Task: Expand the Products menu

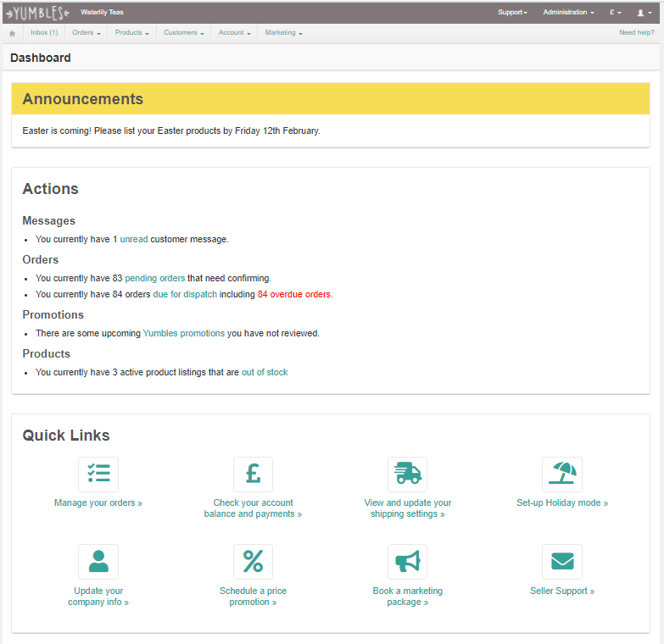Action: pyautogui.click(x=132, y=32)
